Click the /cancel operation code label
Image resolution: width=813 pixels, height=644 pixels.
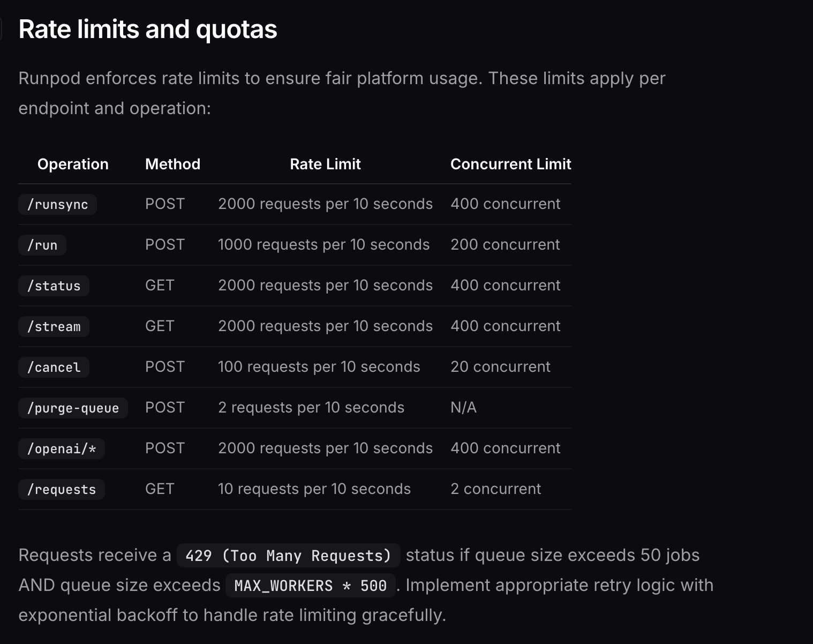pyautogui.click(x=54, y=368)
